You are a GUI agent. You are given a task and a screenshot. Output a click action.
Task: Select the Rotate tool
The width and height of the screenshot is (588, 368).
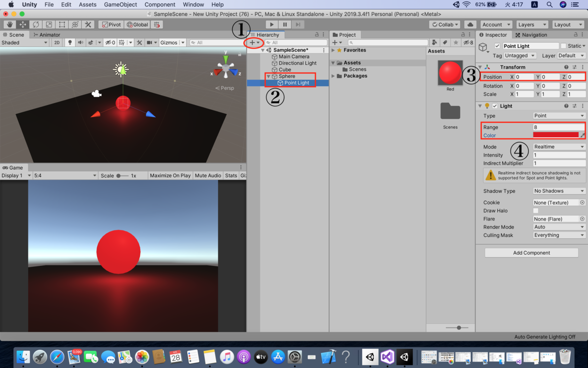(36, 25)
